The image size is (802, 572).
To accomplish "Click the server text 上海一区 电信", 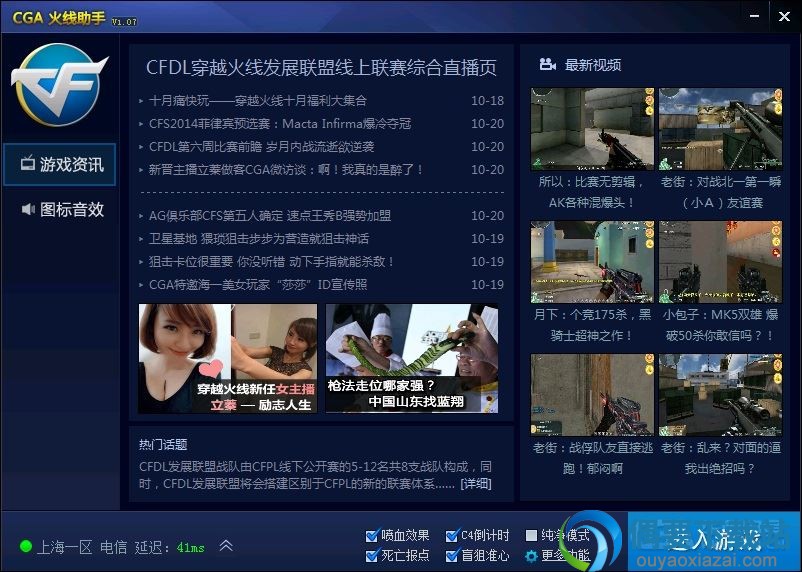I will pyautogui.click(x=82, y=547).
